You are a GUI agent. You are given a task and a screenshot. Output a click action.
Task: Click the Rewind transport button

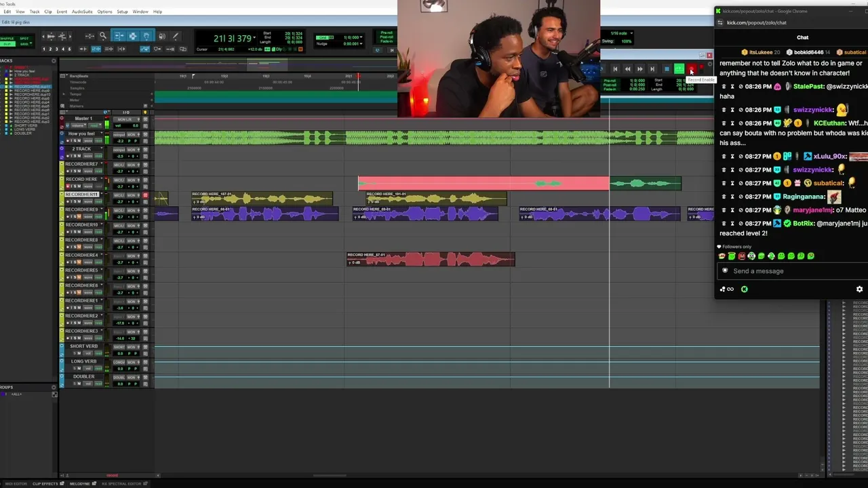point(628,69)
